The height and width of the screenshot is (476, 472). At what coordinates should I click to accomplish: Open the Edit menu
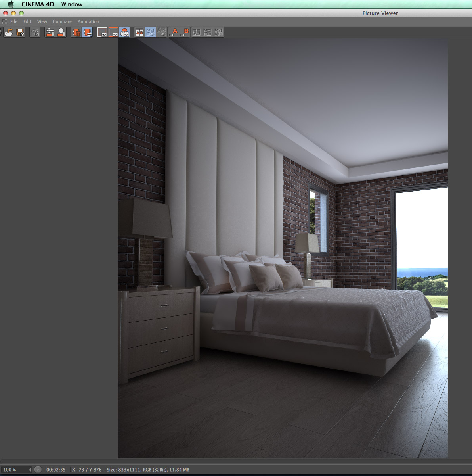(x=27, y=22)
